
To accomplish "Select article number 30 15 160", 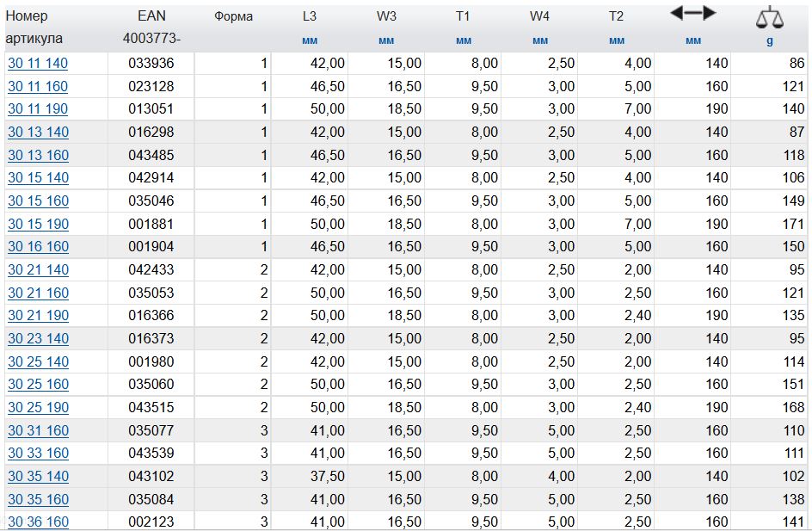I will (x=38, y=201).
